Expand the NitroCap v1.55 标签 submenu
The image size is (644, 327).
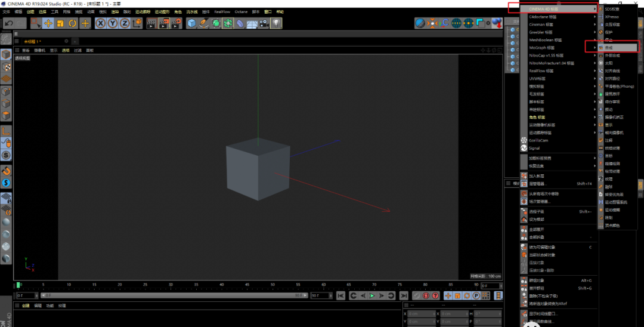click(558, 55)
